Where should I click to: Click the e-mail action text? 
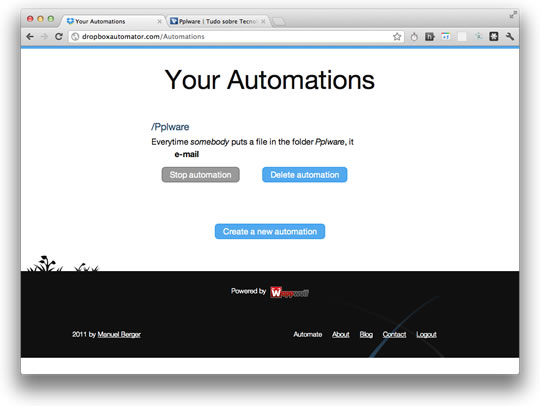click(187, 154)
